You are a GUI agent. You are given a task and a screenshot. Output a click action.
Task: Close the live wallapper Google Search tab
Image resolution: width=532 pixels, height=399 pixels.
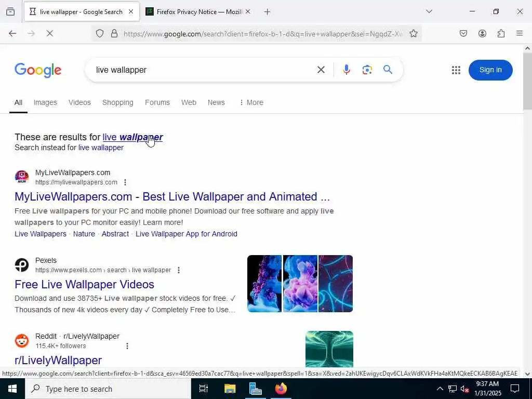click(x=131, y=12)
